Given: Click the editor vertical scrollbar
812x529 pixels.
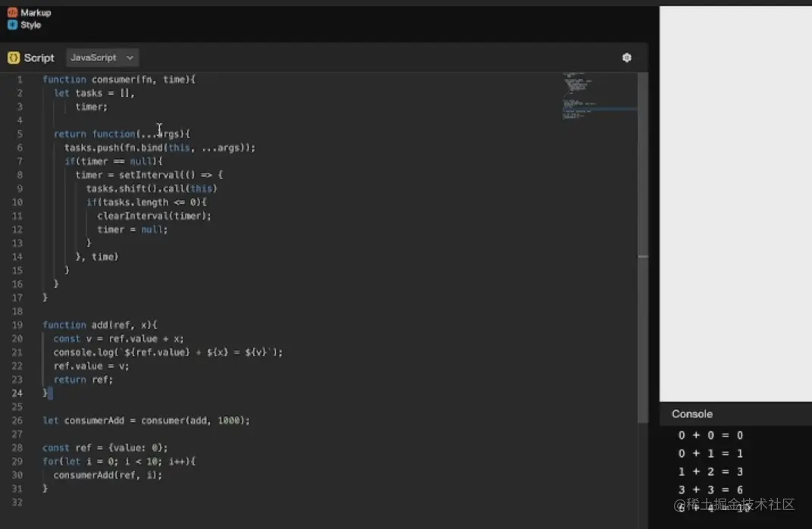Looking at the screenshot, I should (x=643, y=247).
